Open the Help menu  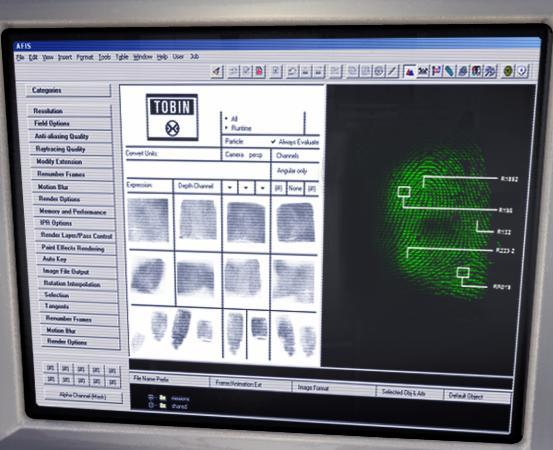[x=162, y=57]
